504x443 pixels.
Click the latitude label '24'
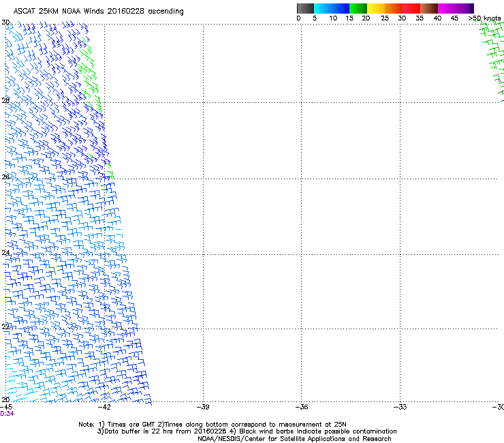tap(5, 253)
